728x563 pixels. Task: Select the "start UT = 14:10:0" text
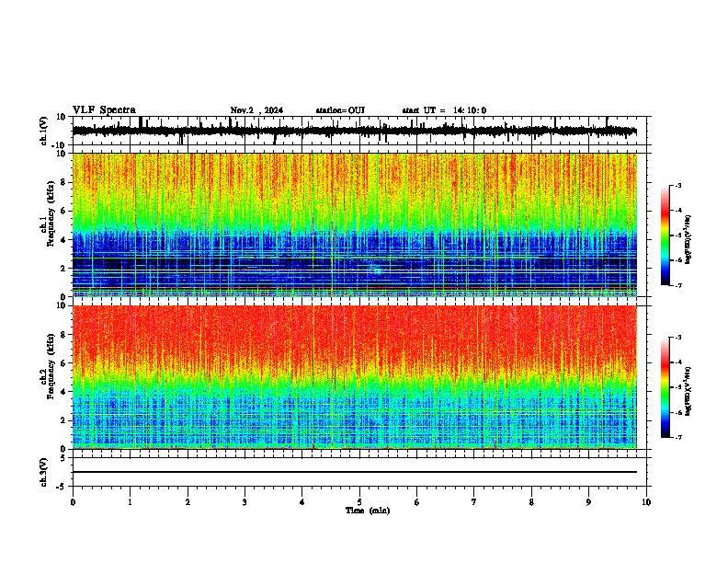coord(444,110)
